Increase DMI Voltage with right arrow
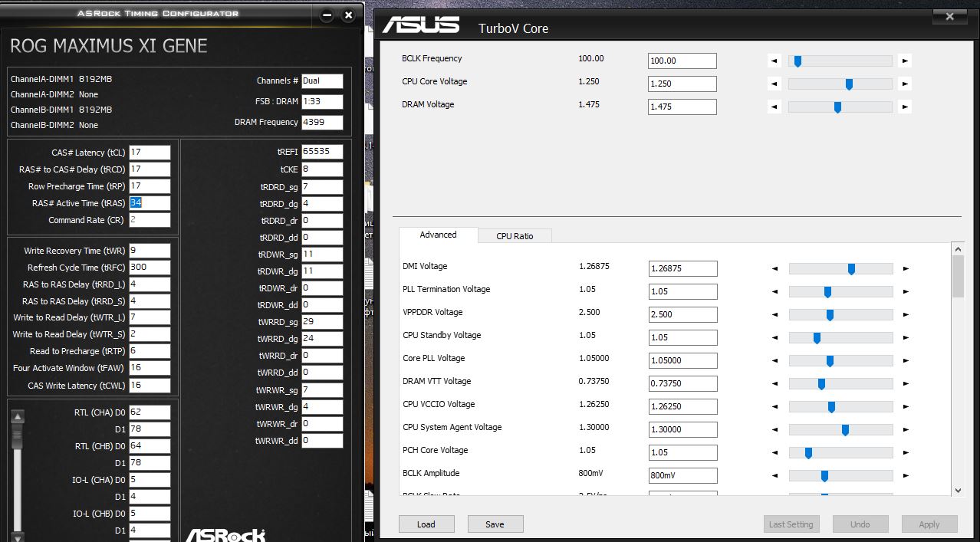Screen dimensions: 980x542 coord(906,269)
